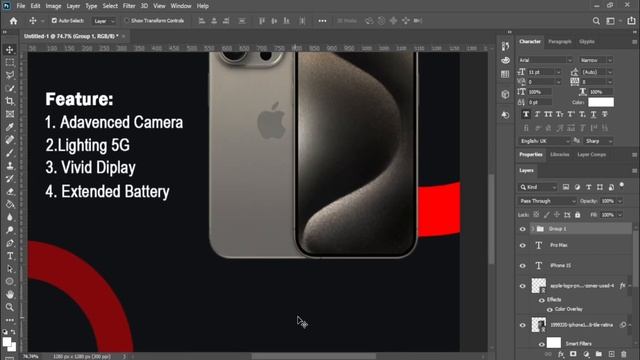The height and width of the screenshot is (360, 640).
Task: Select the Horizontal Type tool
Action: tap(10, 256)
